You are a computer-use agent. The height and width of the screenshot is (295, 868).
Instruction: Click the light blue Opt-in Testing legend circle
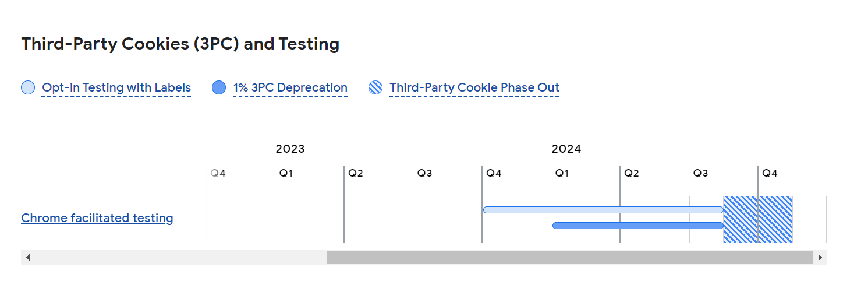pos(28,88)
